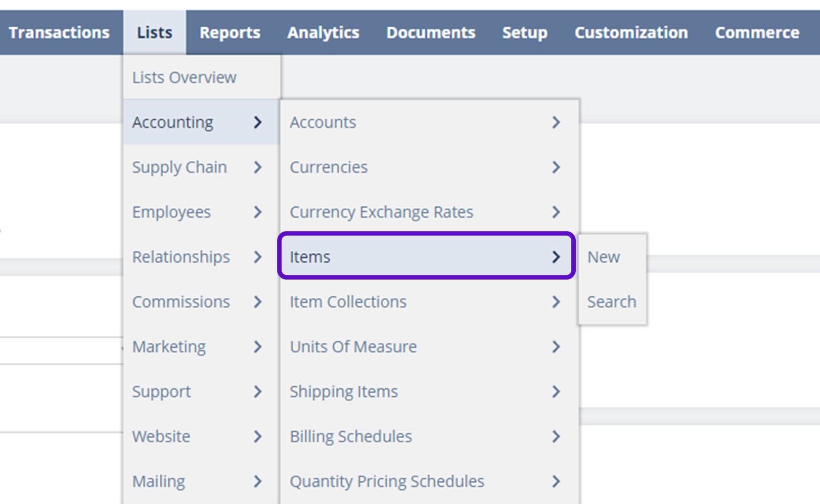Choose Search under Items submenu
The height and width of the screenshot is (504, 820).
coord(611,302)
